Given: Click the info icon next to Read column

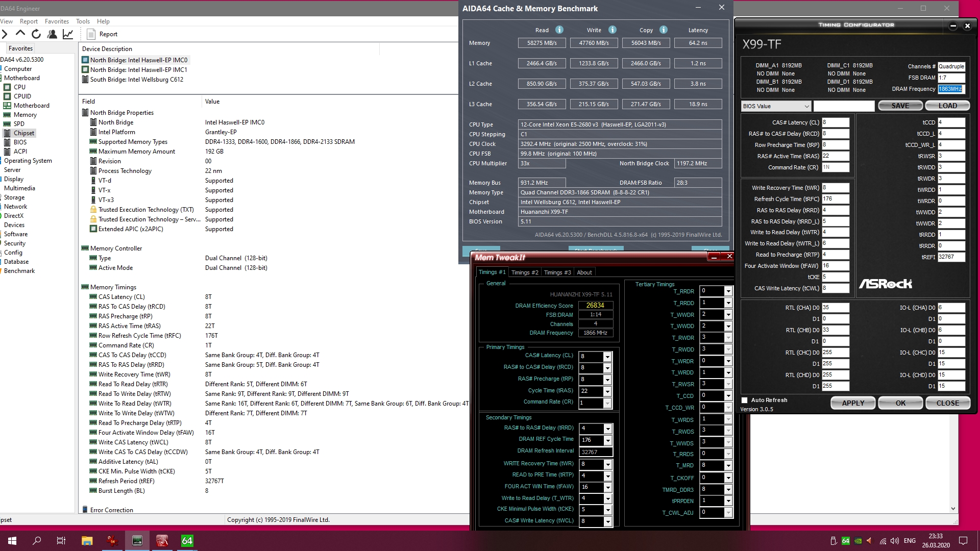Looking at the screenshot, I should coord(559,30).
